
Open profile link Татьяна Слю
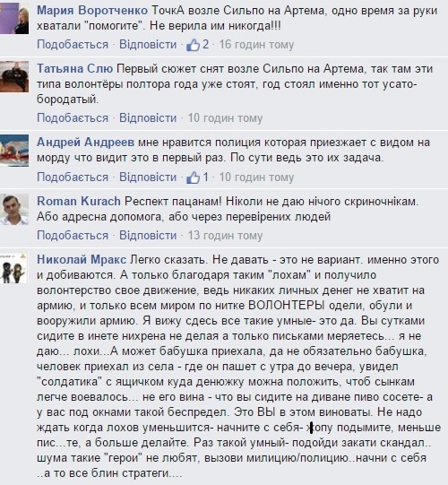click(75, 69)
